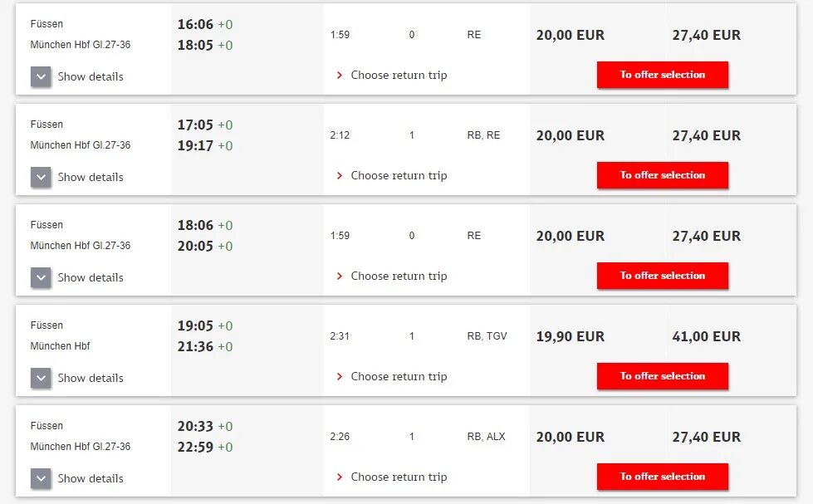Expand details chevron for the 17:05 departure
The height and width of the screenshot is (504, 813).
click(41, 178)
